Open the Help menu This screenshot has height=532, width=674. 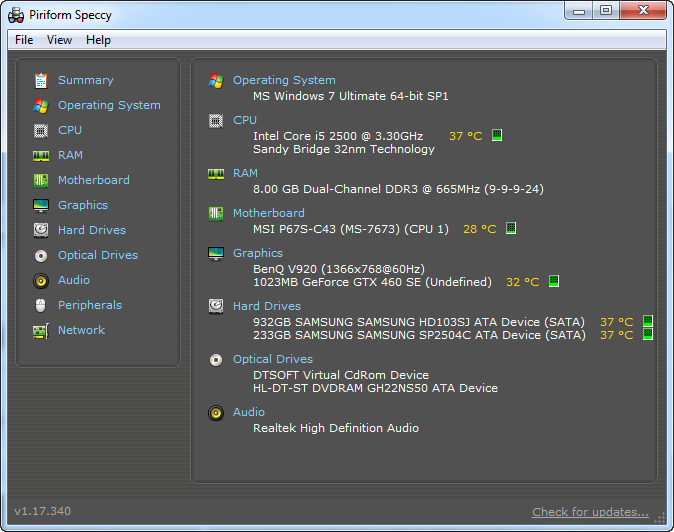pos(98,40)
